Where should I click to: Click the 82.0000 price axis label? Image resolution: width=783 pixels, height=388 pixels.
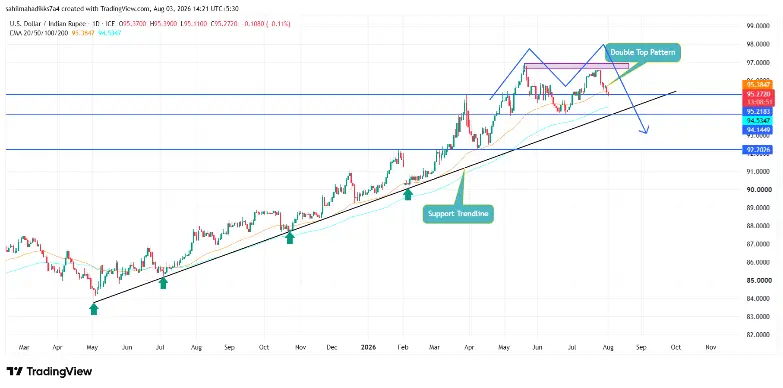click(759, 335)
